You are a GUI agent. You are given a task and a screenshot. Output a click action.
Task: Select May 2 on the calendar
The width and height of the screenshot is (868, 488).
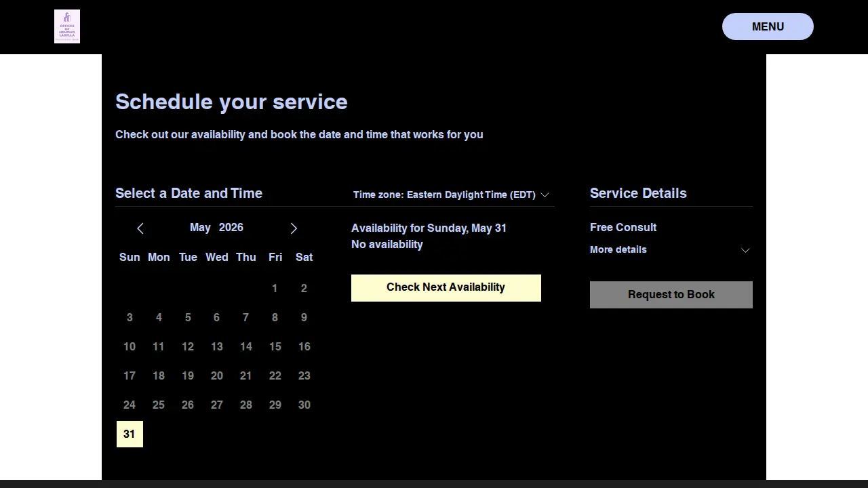click(x=304, y=288)
